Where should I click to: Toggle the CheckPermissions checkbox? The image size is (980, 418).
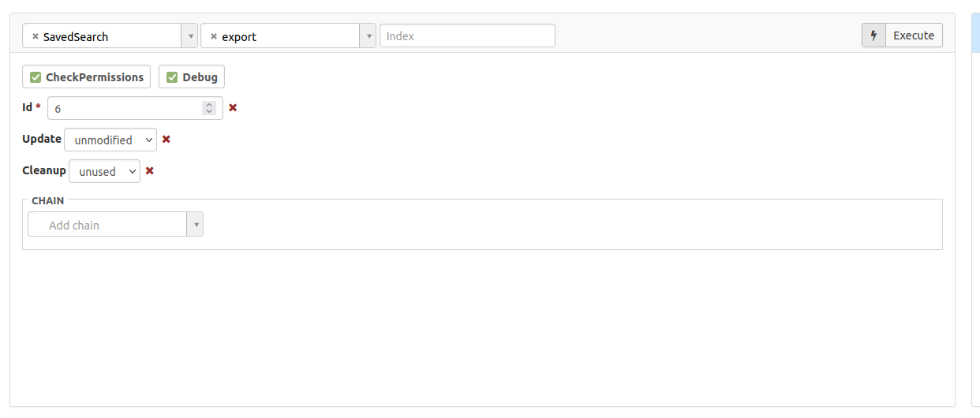coord(36,77)
